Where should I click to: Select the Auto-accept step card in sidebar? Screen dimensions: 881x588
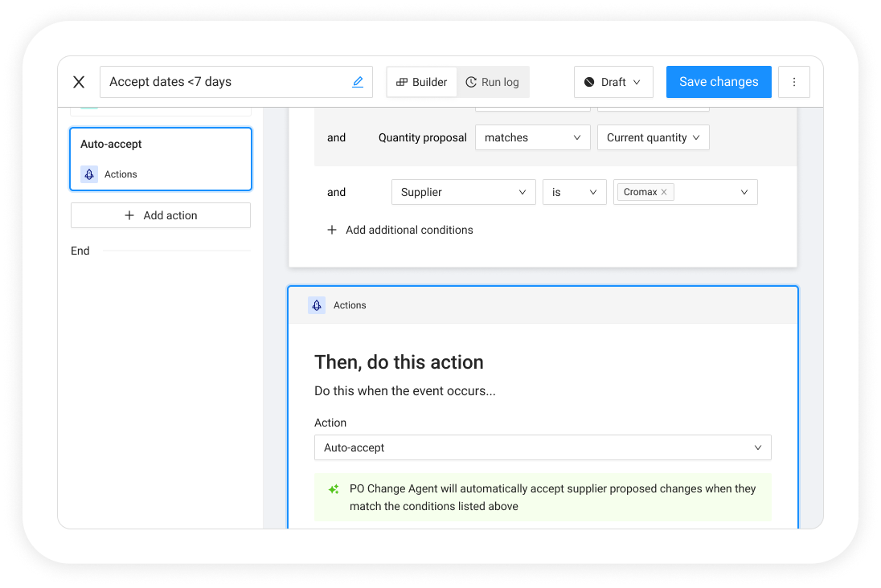(161, 158)
